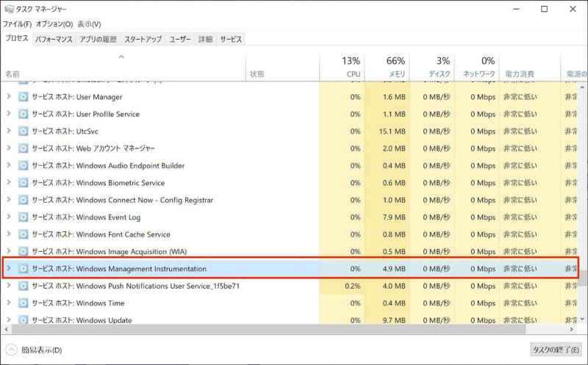
Task: Click the タスクの終了(E) button
Action: [x=556, y=350]
